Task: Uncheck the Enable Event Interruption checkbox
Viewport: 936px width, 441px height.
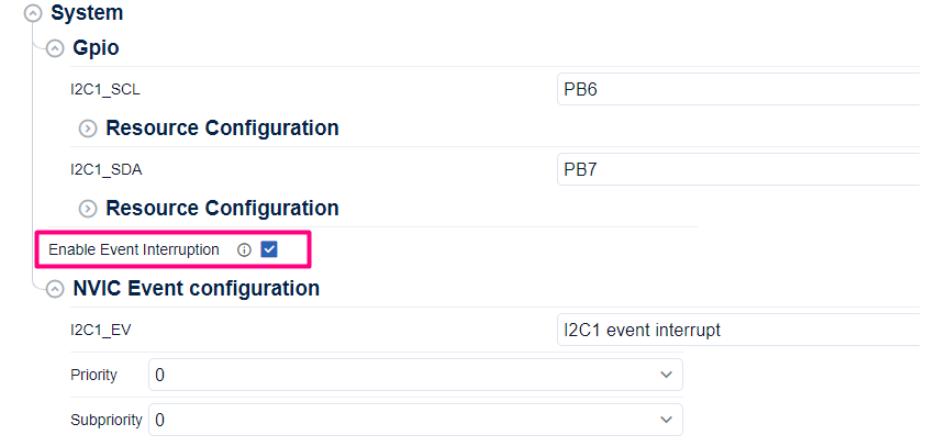Action: pyautogui.click(x=269, y=250)
